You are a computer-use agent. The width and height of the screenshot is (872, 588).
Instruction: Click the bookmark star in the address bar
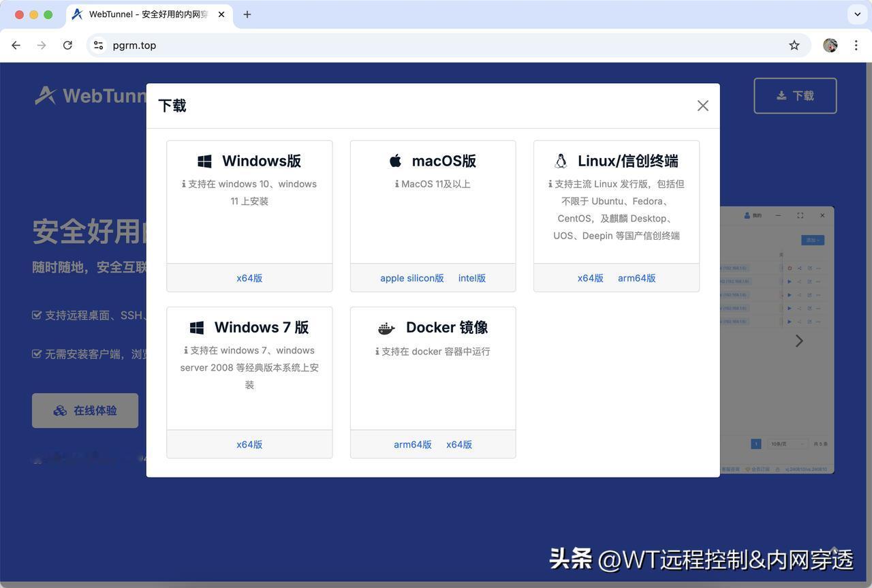[794, 45]
